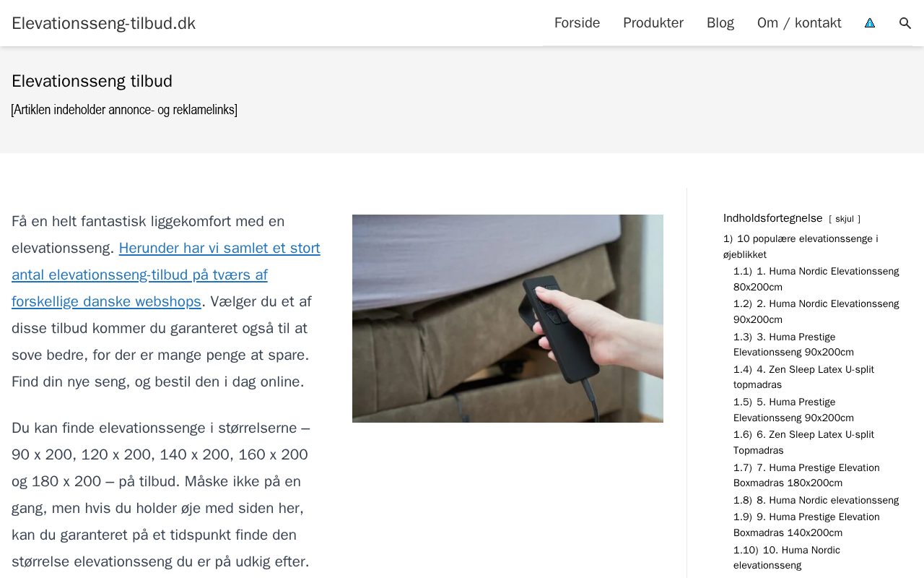The width and height of the screenshot is (924, 578).
Task: Open 1. Huma Nordic Elevationsseng 80x200cm entry
Action: (816, 279)
